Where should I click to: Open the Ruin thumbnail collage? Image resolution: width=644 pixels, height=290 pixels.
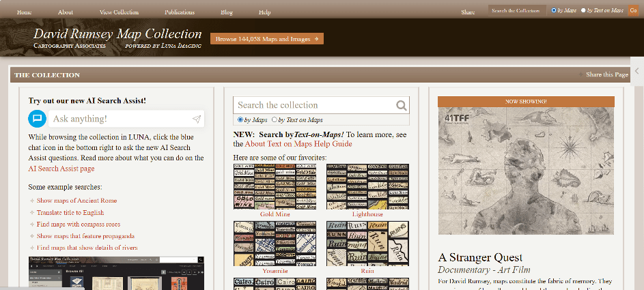pyautogui.click(x=367, y=243)
